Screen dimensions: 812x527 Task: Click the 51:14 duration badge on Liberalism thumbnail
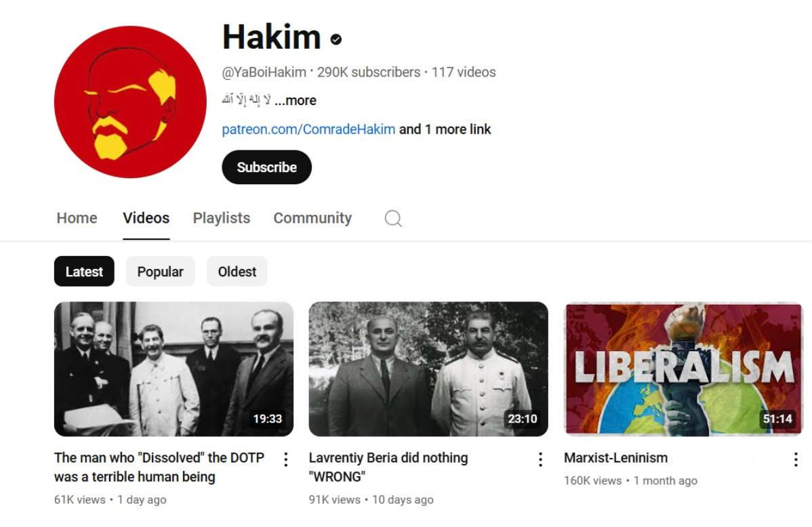click(x=777, y=419)
